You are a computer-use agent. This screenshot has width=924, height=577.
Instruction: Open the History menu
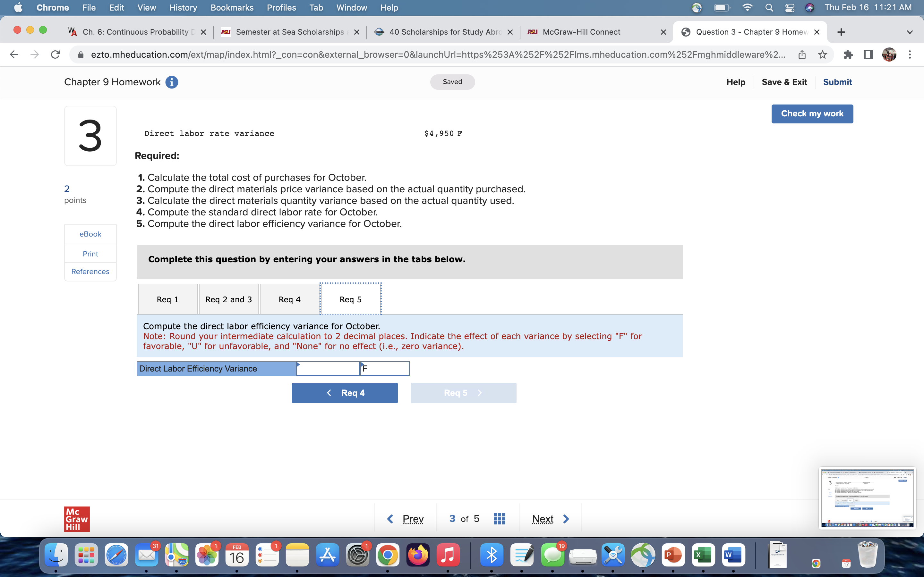coord(183,8)
